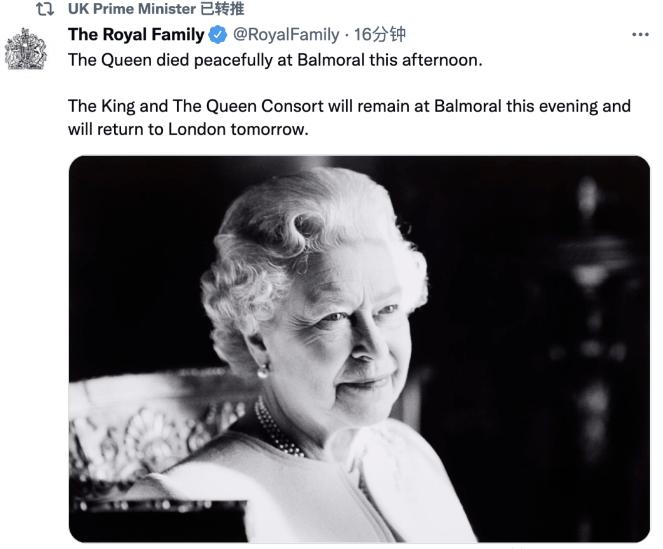The width and height of the screenshot is (663, 549).
Task: Click The Royal Family display name
Action: pos(136,35)
